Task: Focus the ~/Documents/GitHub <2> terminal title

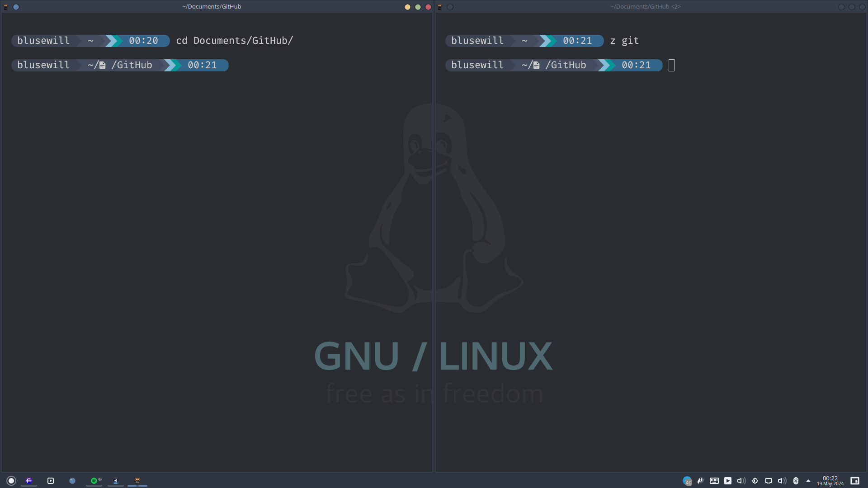Action: click(645, 6)
